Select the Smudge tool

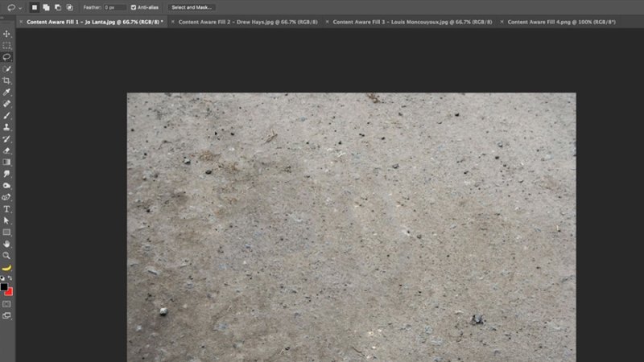(x=6, y=174)
